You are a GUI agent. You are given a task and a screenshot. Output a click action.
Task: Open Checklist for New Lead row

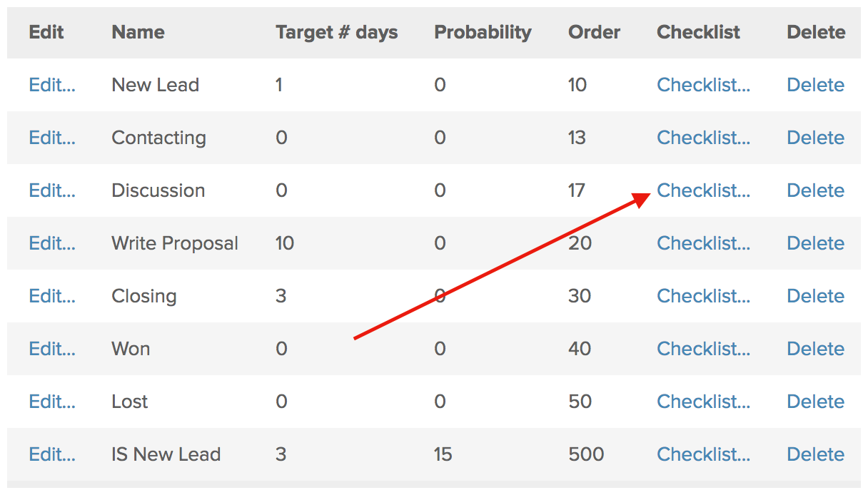click(703, 85)
